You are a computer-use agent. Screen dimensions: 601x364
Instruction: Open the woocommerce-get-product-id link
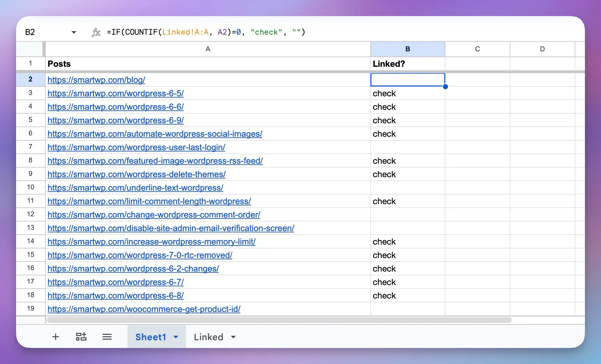[x=144, y=309]
